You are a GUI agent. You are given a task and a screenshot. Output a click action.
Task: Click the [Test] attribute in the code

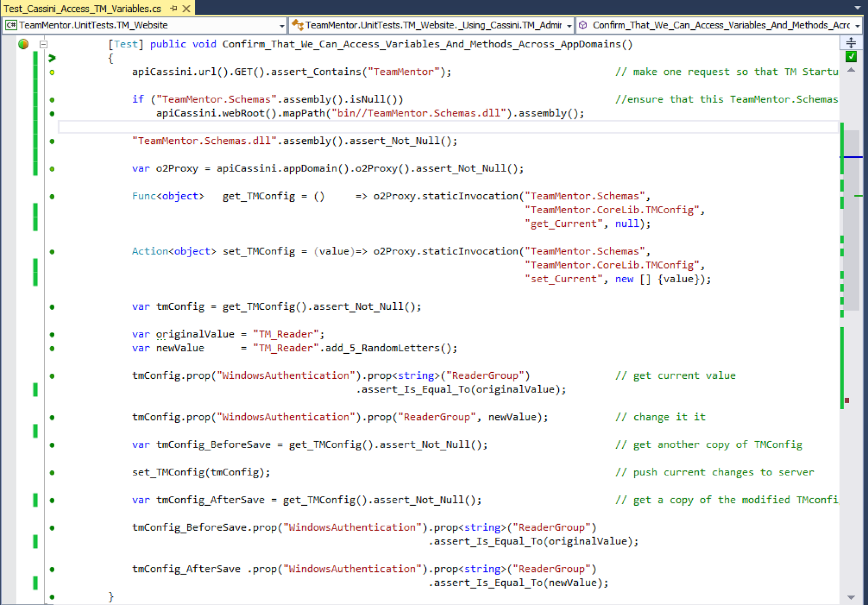[x=126, y=44]
